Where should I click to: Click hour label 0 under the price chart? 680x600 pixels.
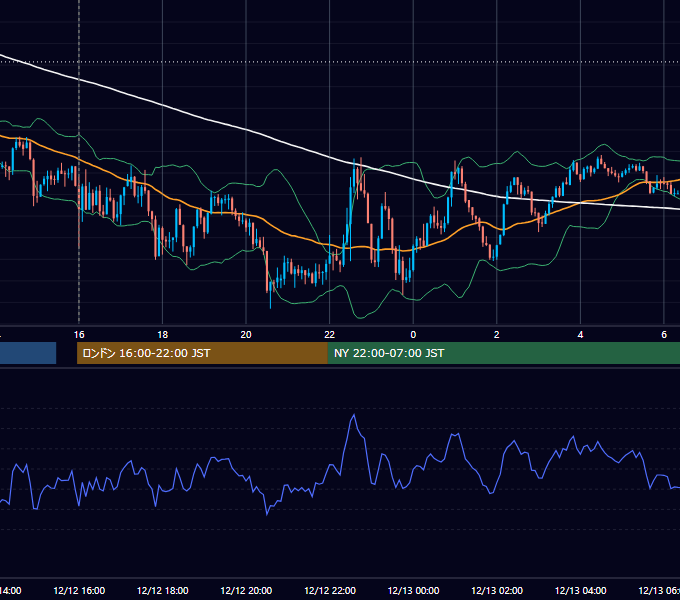pyautogui.click(x=413, y=335)
